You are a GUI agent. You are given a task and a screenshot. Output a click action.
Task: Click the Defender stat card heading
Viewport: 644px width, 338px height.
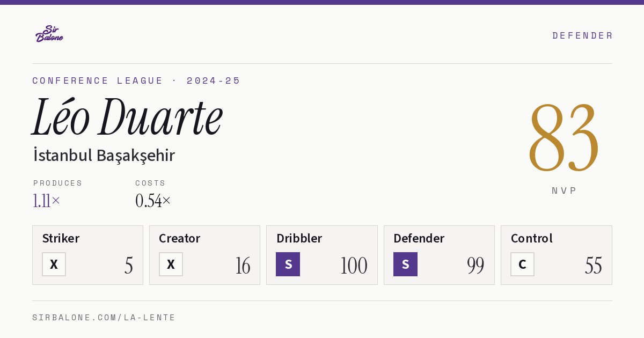[x=419, y=238]
